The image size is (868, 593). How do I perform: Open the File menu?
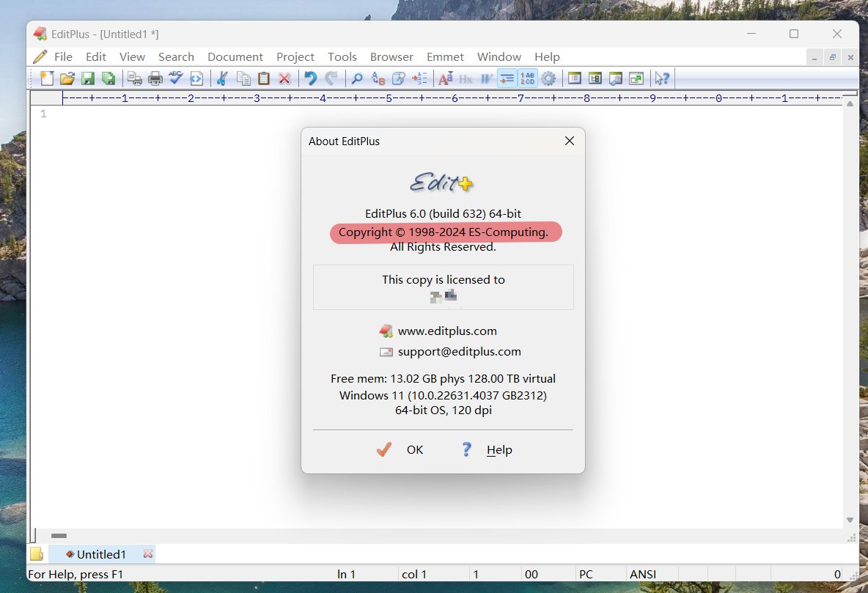pos(63,56)
